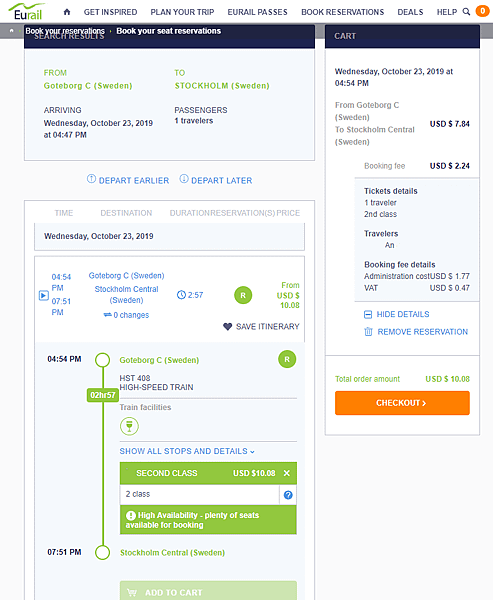Screen dimensions: 493x600
Task: Select the 2 class option field
Action: (199, 494)
